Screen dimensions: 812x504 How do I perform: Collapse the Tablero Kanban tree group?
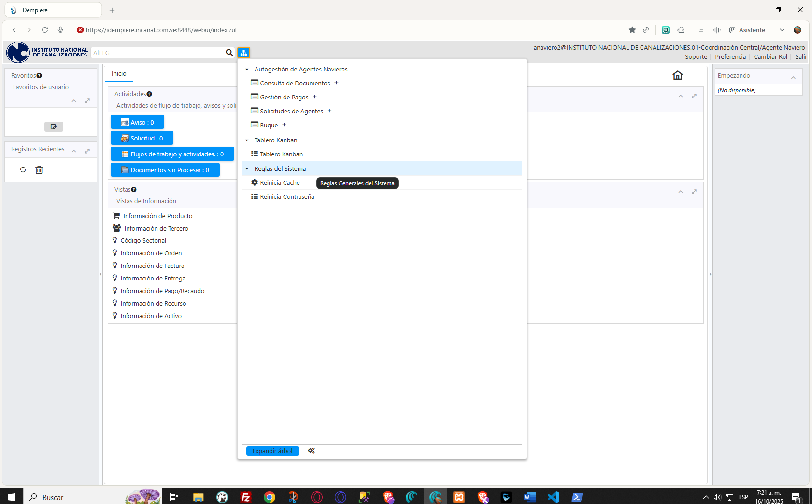247,140
